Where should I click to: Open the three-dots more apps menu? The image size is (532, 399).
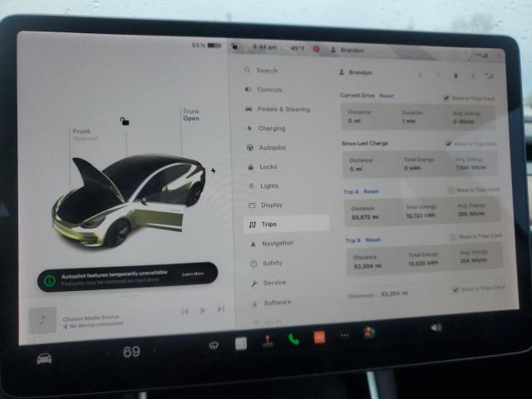(x=345, y=336)
